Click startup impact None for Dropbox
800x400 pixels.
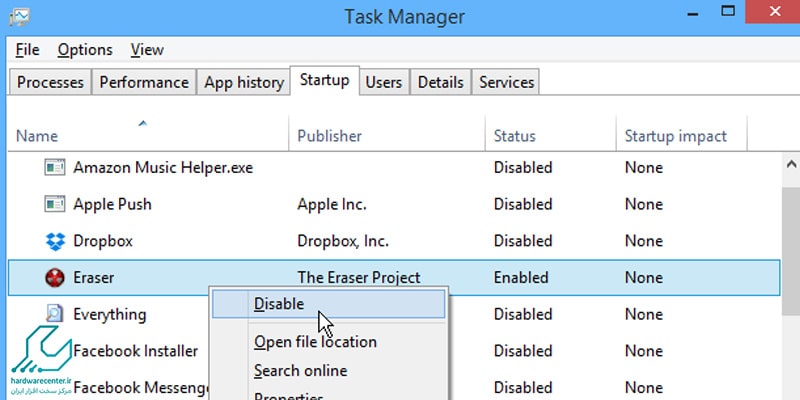click(644, 241)
